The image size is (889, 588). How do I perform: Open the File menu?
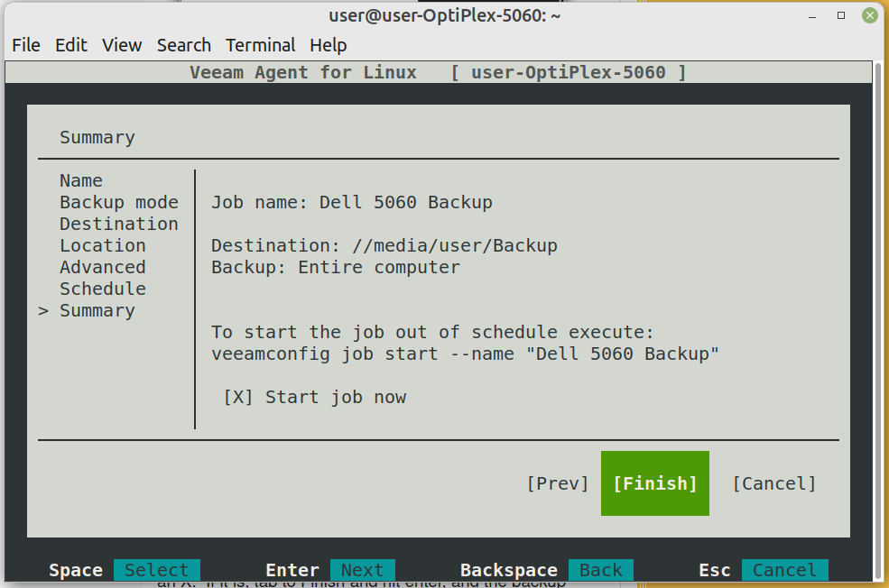[26, 45]
